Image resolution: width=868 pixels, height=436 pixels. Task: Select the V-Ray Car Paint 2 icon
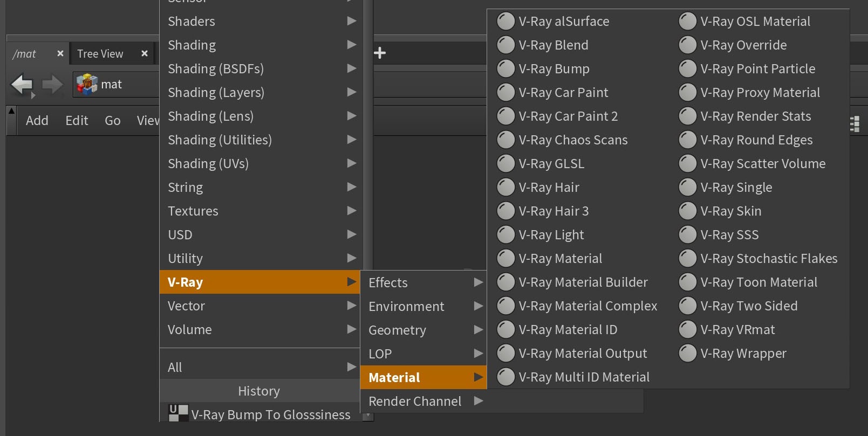[x=505, y=116]
